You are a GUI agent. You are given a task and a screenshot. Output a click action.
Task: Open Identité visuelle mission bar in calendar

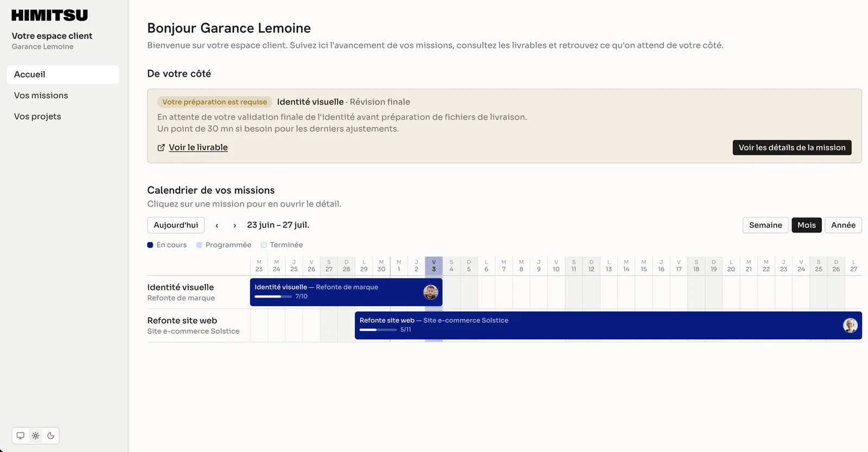(x=346, y=292)
